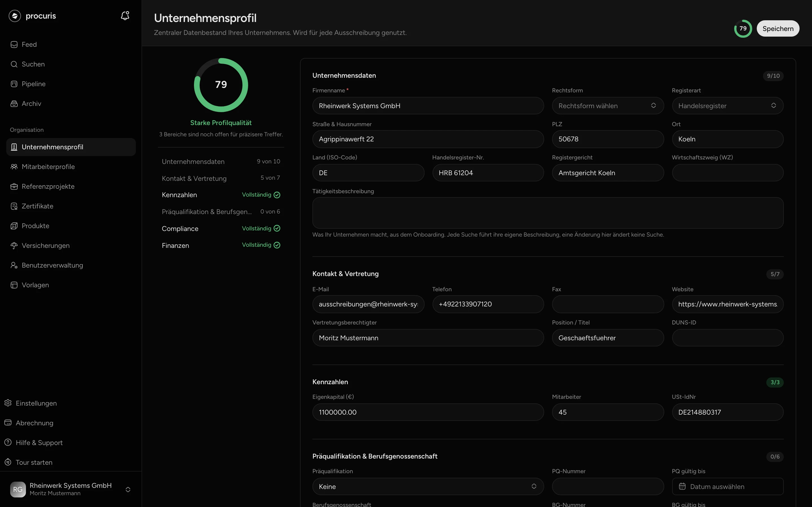Image resolution: width=812 pixels, height=507 pixels.
Task: Open Pipeline via its board icon
Action: (x=14, y=84)
